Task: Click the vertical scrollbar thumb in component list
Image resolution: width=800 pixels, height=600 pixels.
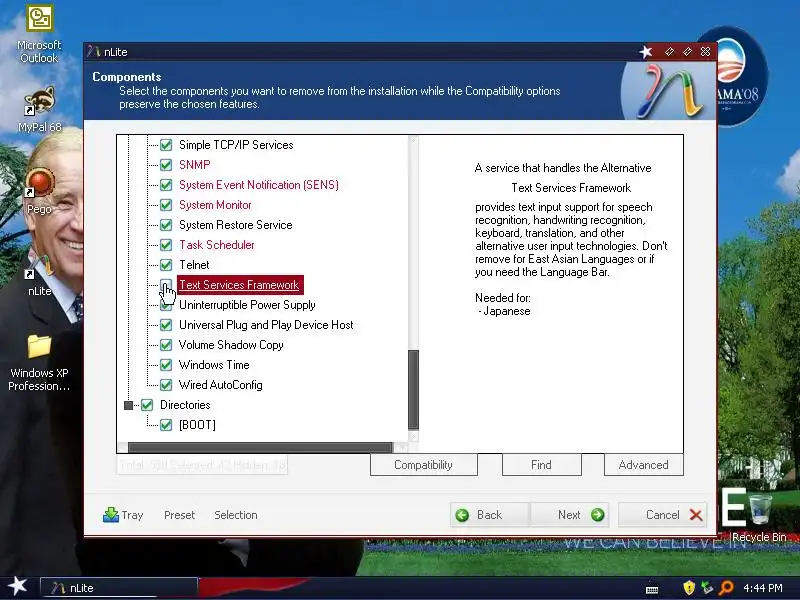Action: click(x=413, y=389)
